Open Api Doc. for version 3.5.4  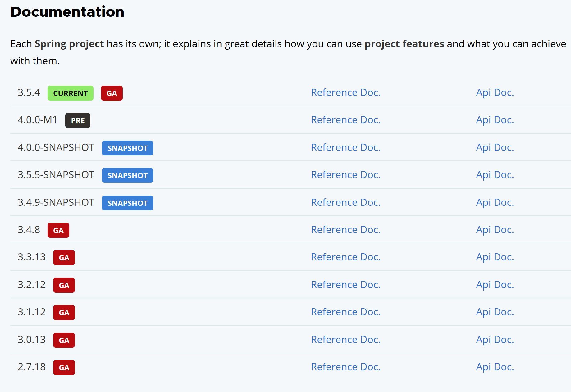pos(495,92)
